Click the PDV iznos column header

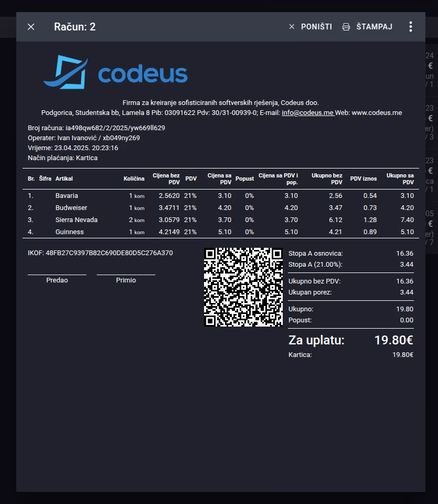363,178
